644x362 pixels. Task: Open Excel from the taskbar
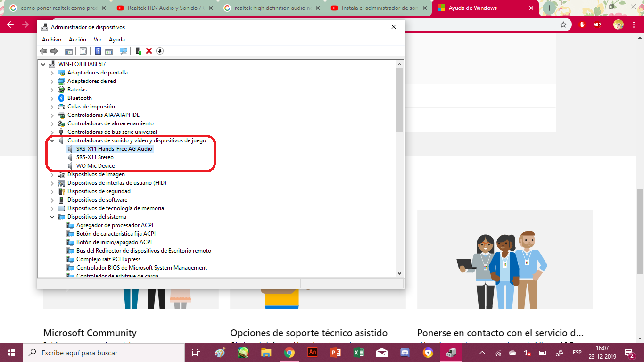(x=359, y=353)
